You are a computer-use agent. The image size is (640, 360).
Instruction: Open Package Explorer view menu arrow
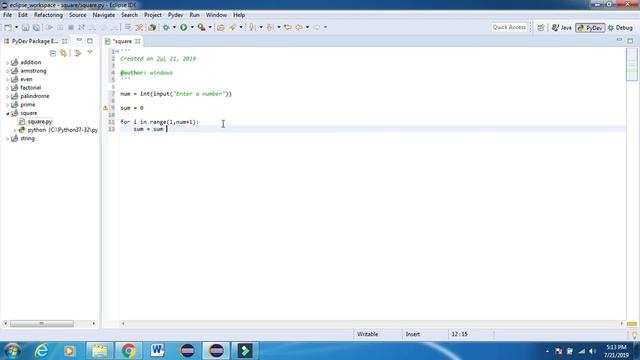90,53
